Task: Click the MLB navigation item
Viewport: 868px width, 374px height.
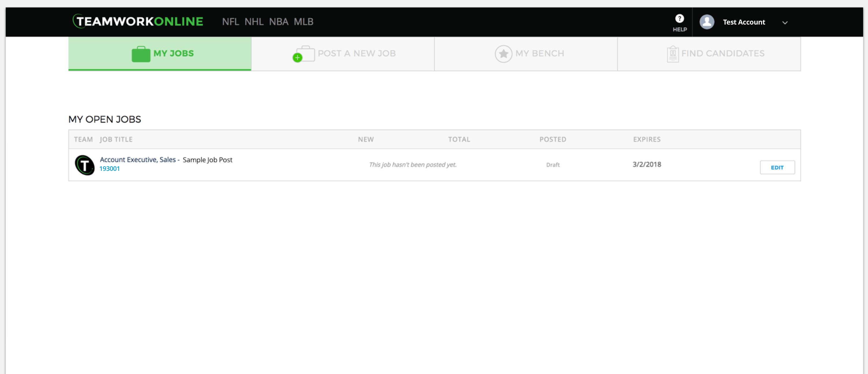Action: click(x=304, y=21)
